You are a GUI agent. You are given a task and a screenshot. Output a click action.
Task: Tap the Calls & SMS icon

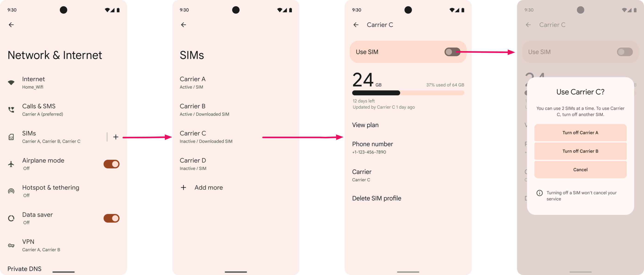pyautogui.click(x=11, y=109)
